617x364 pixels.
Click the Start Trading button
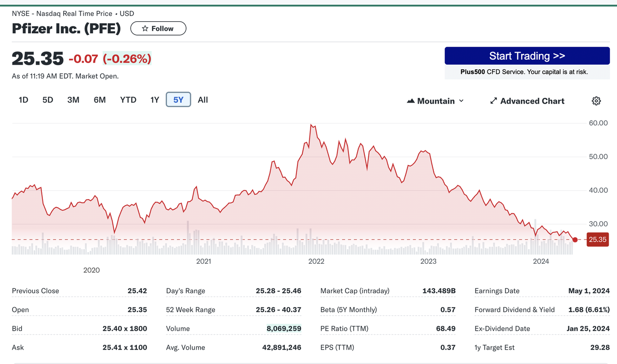(x=527, y=56)
